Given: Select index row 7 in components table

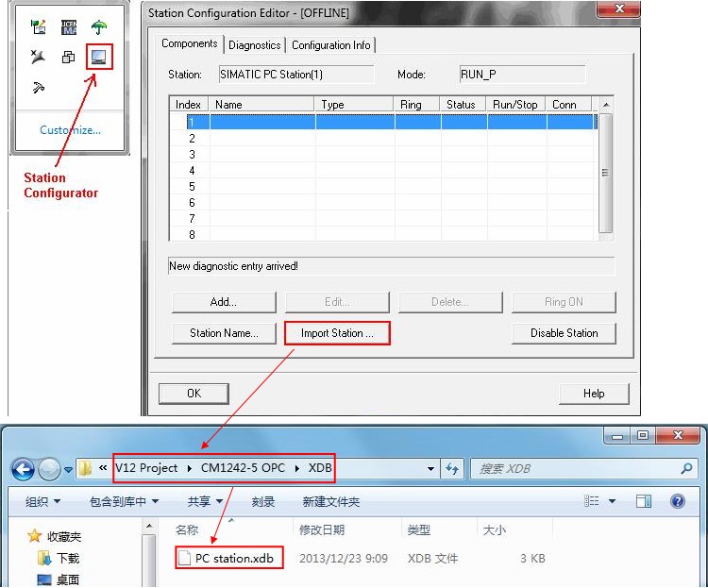Looking at the screenshot, I should click(x=384, y=219).
